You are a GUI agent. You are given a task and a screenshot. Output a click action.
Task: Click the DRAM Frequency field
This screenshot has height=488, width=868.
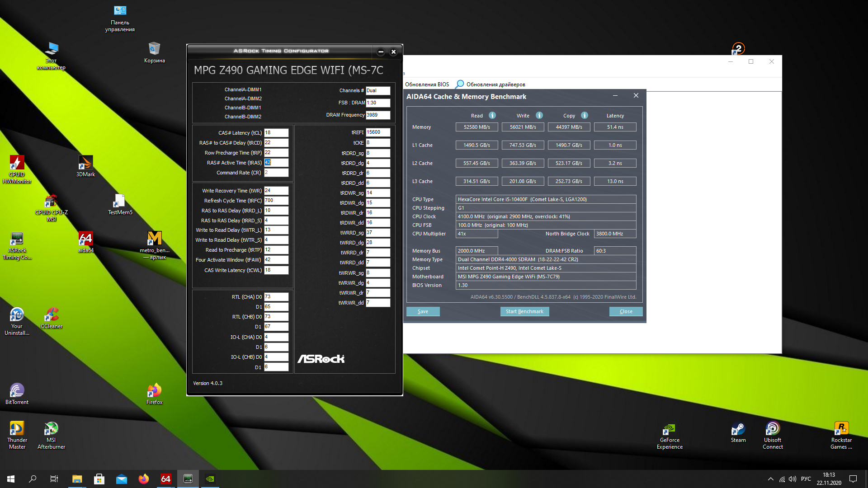tap(378, 115)
